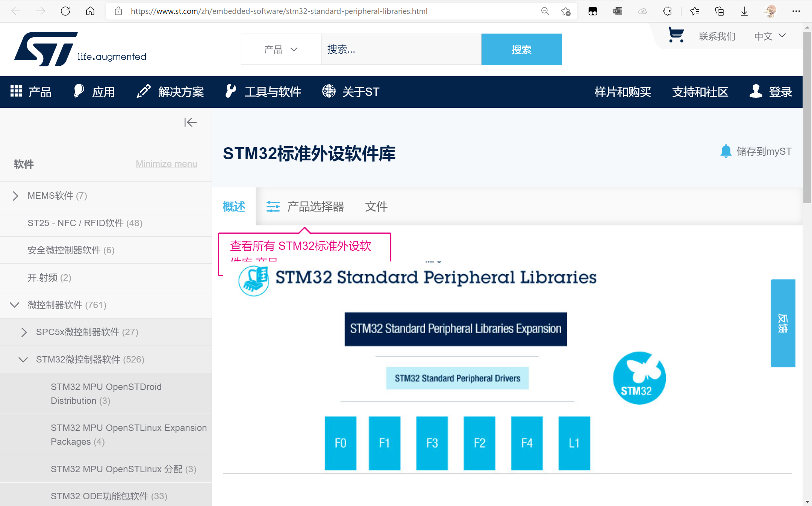The image size is (812, 506).
Task: Collapse the STM32微控制器软件 tree item
Action: [23, 359]
